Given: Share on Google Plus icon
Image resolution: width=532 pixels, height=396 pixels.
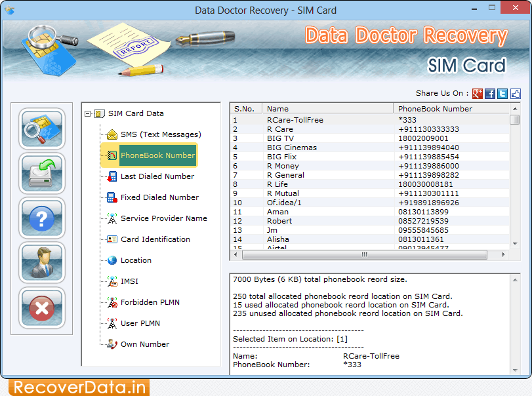Looking at the screenshot, I should pos(478,94).
